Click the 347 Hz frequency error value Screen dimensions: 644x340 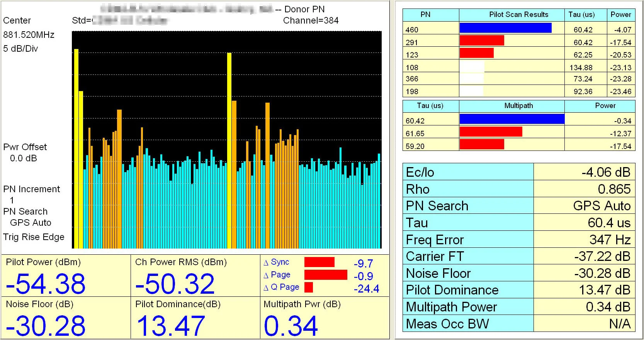pos(610,240)
